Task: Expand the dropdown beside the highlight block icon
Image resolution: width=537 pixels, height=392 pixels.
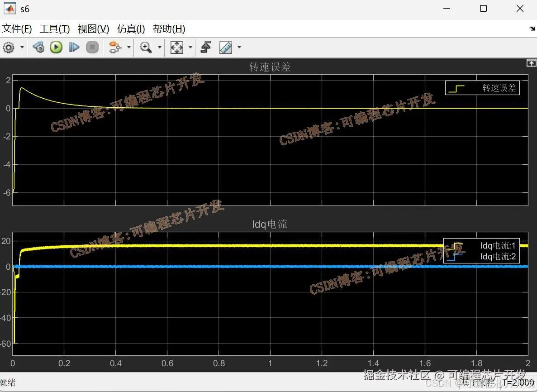Action: (x=129, y=47)
